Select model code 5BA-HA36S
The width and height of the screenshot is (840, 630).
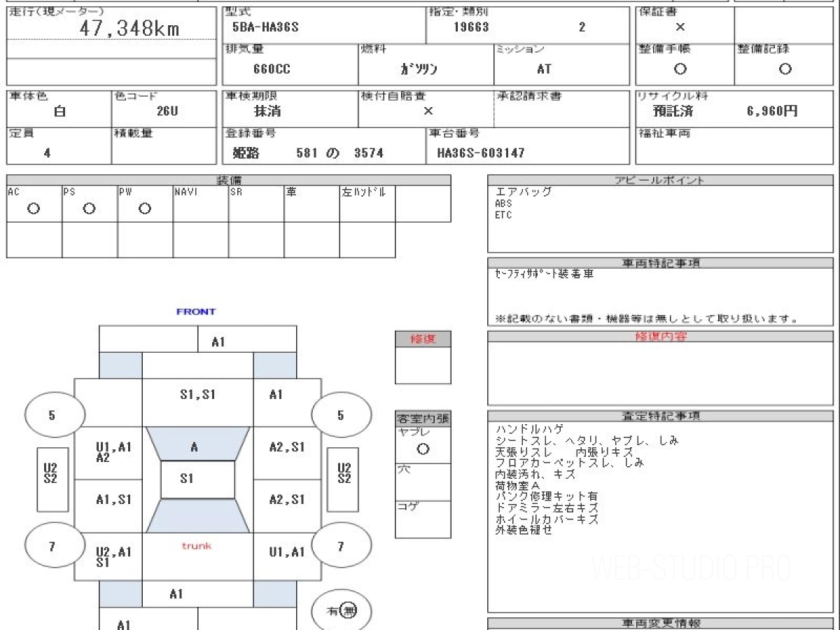pyautogui.click(x=265, y=28)
